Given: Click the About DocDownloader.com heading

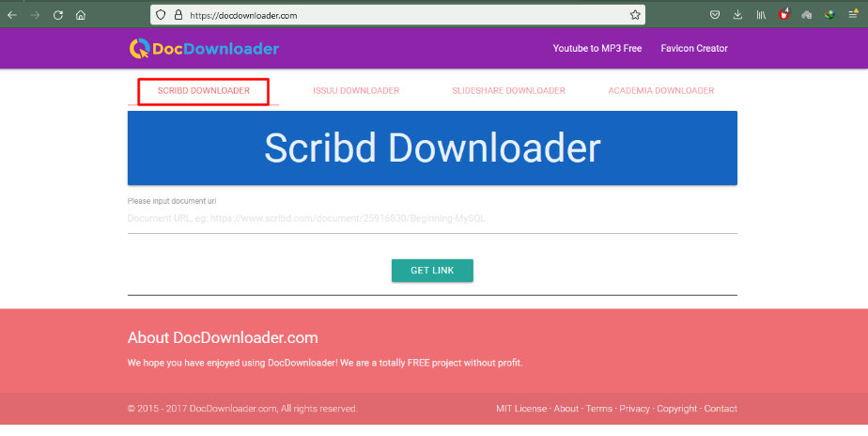Looking at the screenshot, I should point(223,338).
